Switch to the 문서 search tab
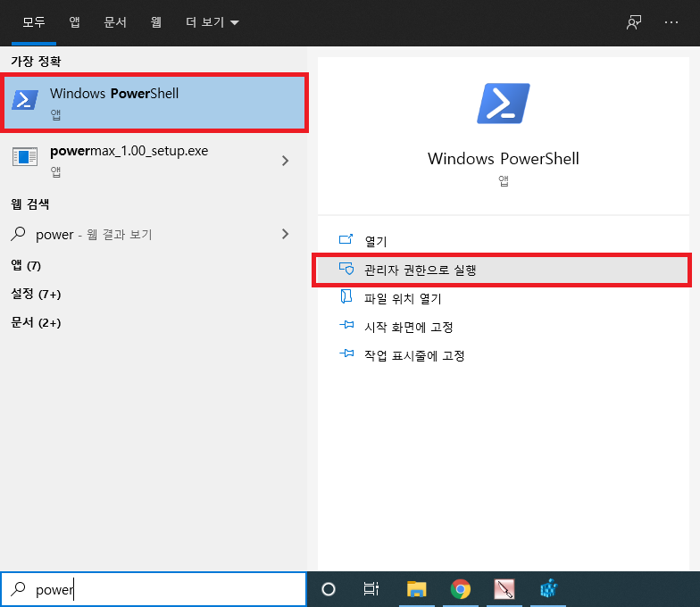Image resolution: width=700 pixels, height=607 pixels. tap(115, 21)
